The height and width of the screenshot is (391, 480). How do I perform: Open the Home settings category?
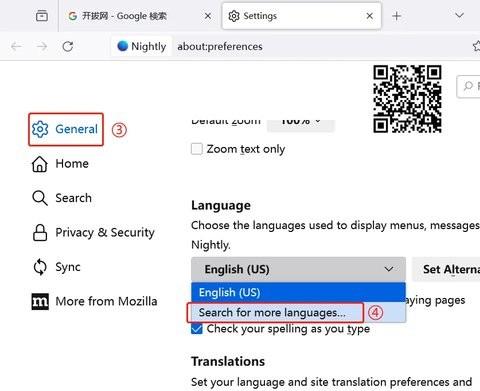pos(60,164)
